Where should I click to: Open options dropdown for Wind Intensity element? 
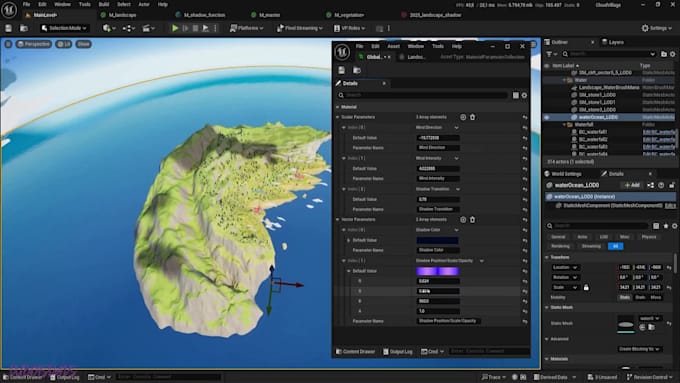click(x=456, y=158)
